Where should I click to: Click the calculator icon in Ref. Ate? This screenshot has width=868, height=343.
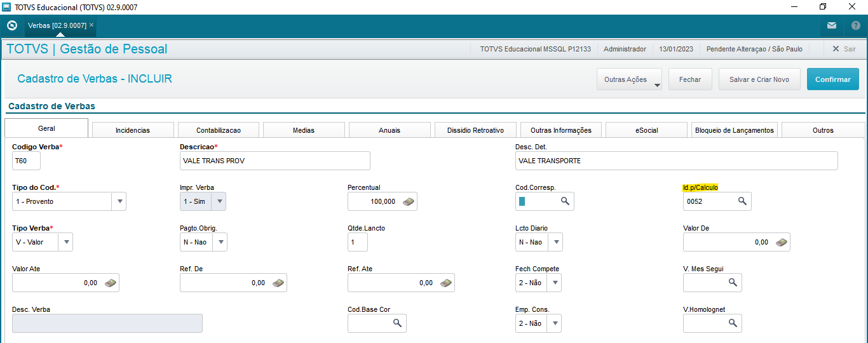(446, 283)
